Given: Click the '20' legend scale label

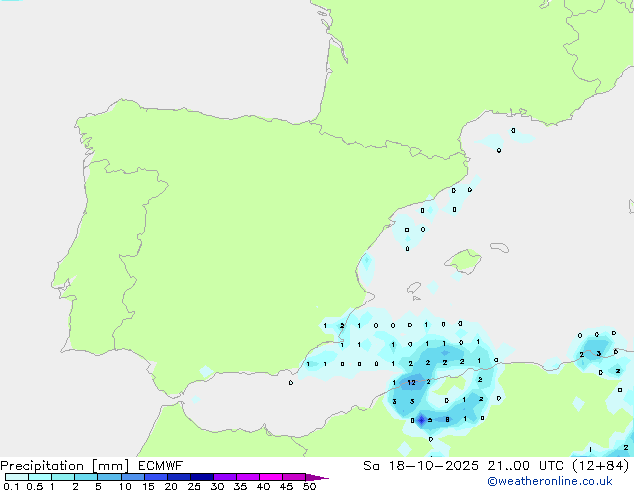Looking at the screenshot, I should pyautogui.click(x=171, y=486).
